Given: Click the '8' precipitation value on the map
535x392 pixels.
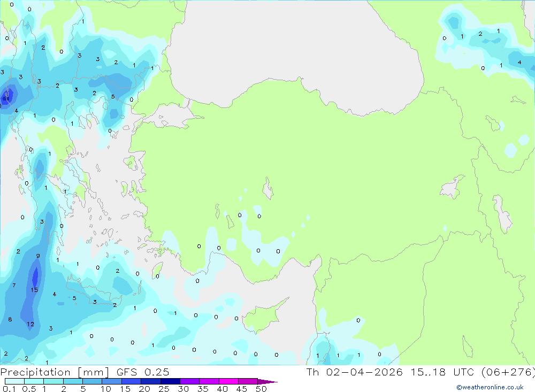Looking at the screenshot, I should click(10, 319).
